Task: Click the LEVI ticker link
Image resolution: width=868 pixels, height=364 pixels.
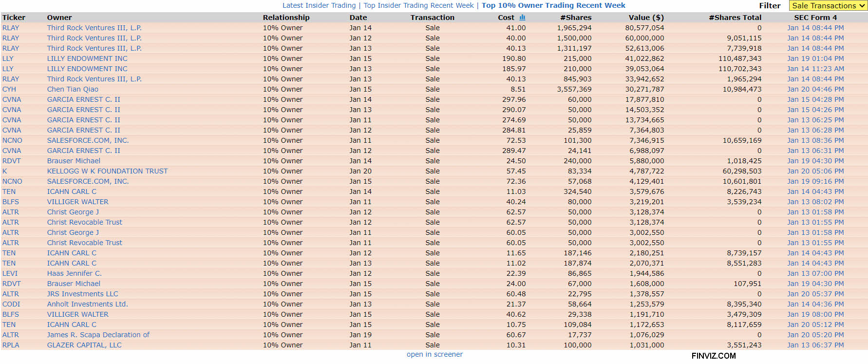Action: (10, 273)
